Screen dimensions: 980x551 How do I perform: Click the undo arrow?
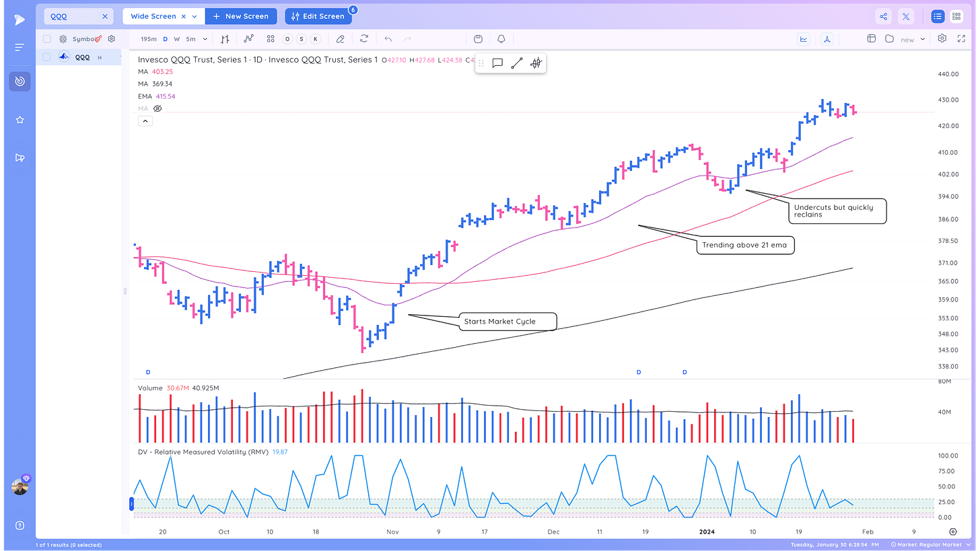[388, 39]
